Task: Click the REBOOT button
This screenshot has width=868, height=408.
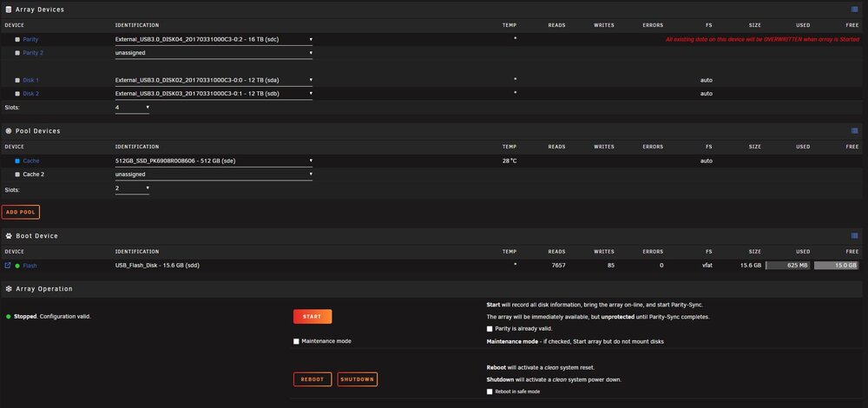Action: coord(312,379)
